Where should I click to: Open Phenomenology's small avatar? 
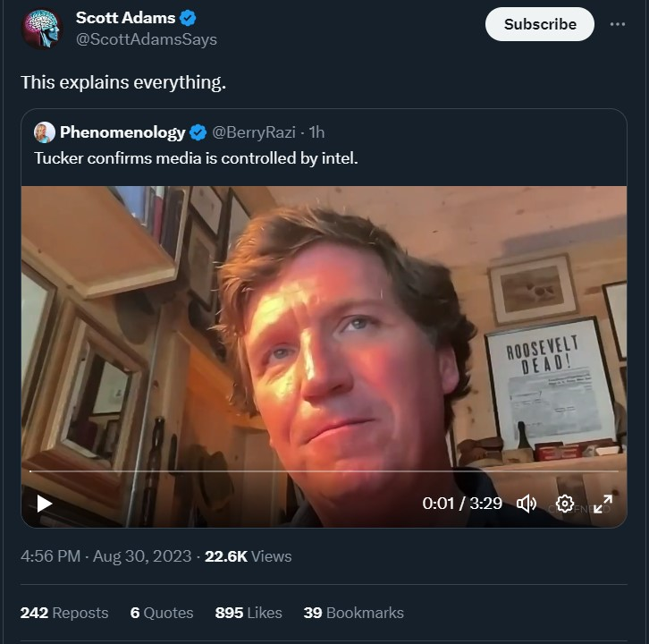click(44, 132)
